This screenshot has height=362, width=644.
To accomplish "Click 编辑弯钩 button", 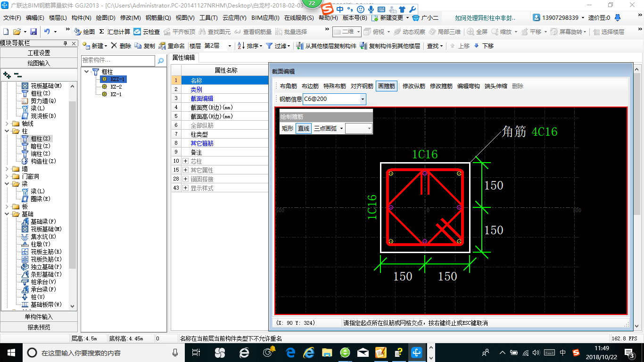I will click(x=469, y=86).
